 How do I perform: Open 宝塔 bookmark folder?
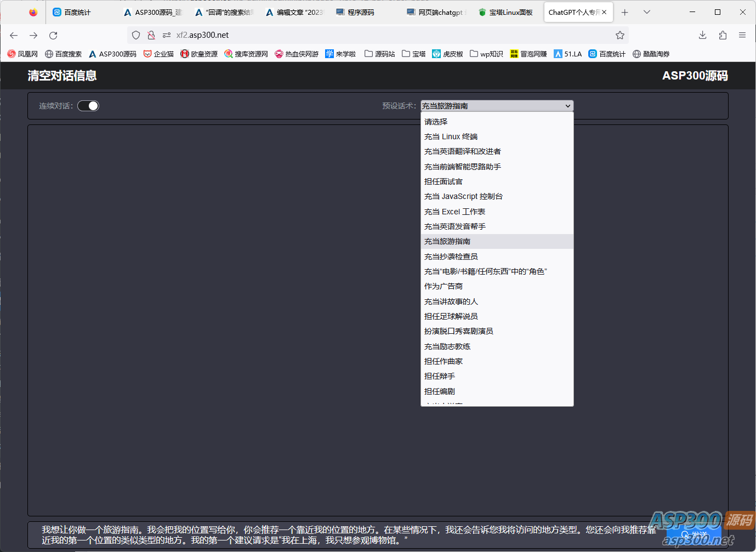click(413, 54)
